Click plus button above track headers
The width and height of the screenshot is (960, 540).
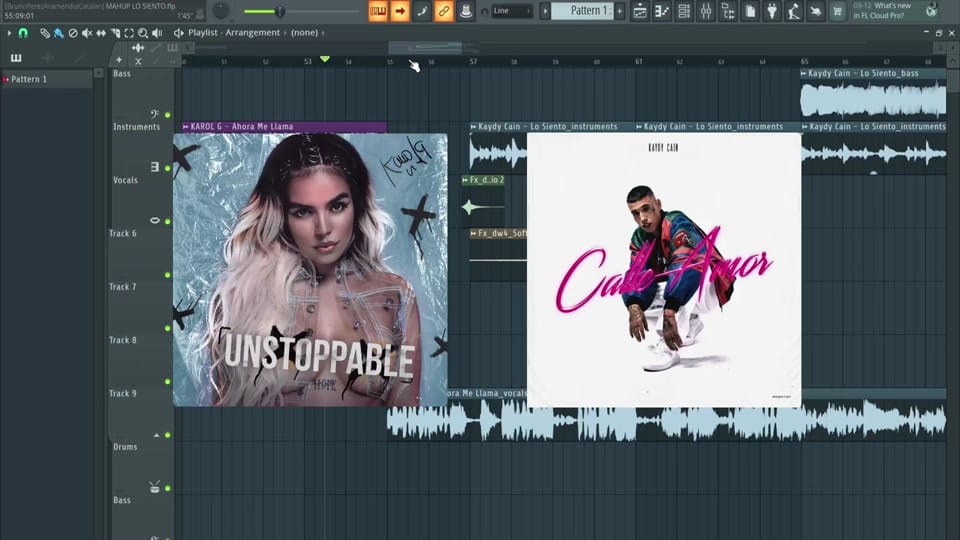[x=119, y=60]
